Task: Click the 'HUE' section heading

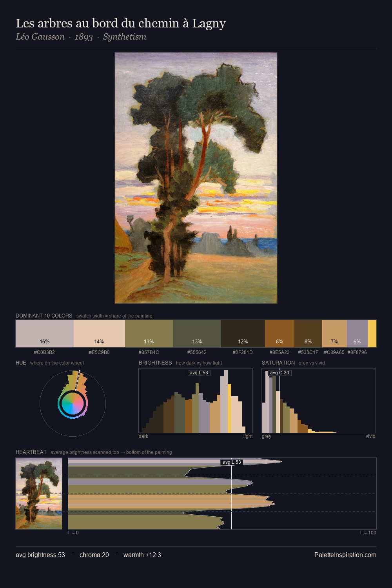Action: pos(21,363)
